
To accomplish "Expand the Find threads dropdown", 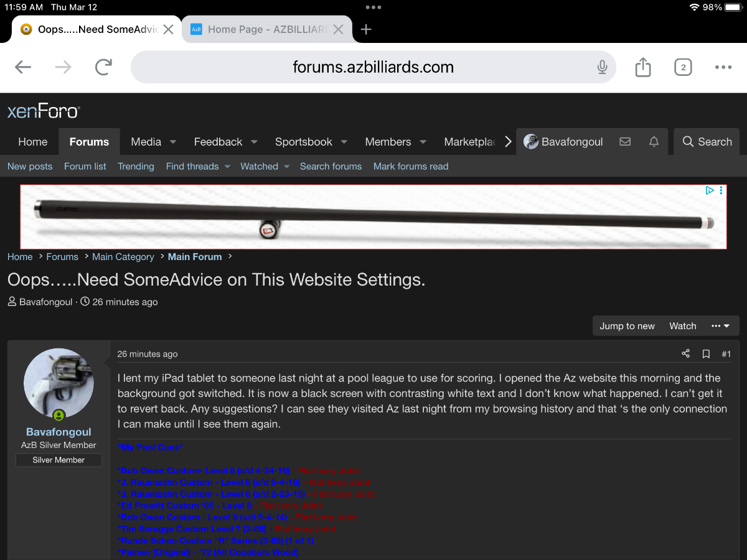I will pos(227,167).
